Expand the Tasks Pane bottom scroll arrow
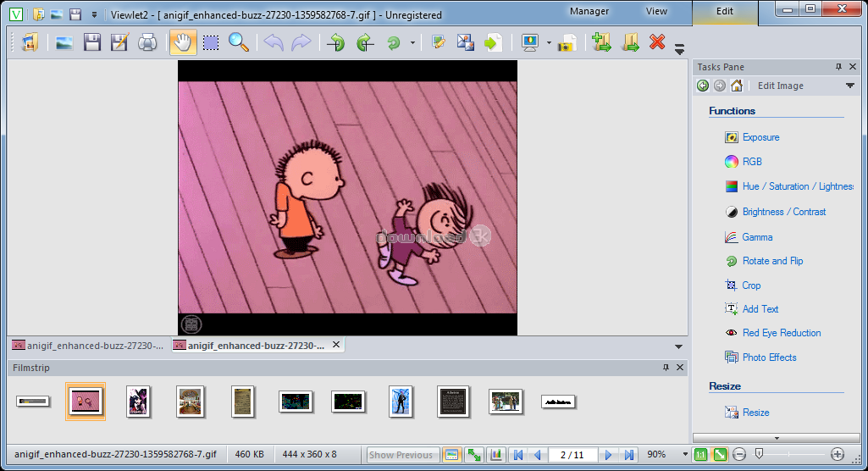This screenshot has height=471, width=868. 777,438
